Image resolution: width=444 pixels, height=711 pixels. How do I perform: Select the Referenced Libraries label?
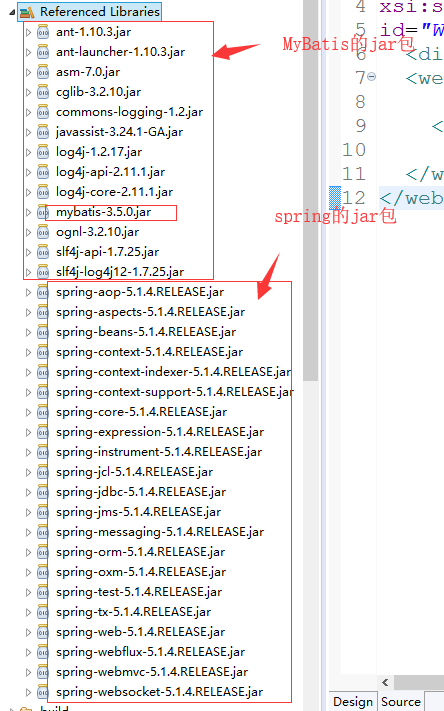pyautogui.click(x=100, y=12)
